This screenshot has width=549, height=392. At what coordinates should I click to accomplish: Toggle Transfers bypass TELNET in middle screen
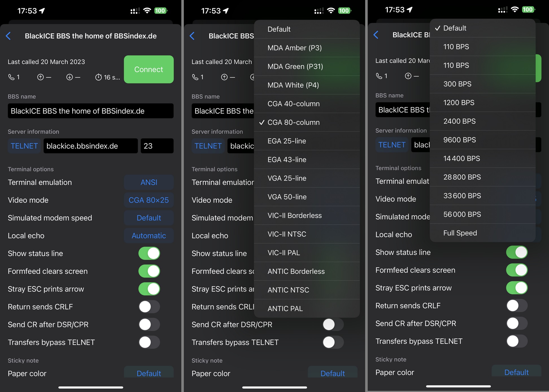(333, 342)
